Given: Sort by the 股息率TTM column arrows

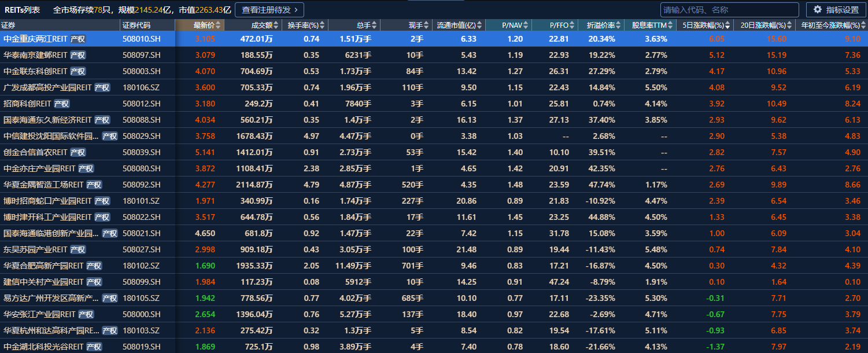Looking at the screenshot, I should 670,25.
